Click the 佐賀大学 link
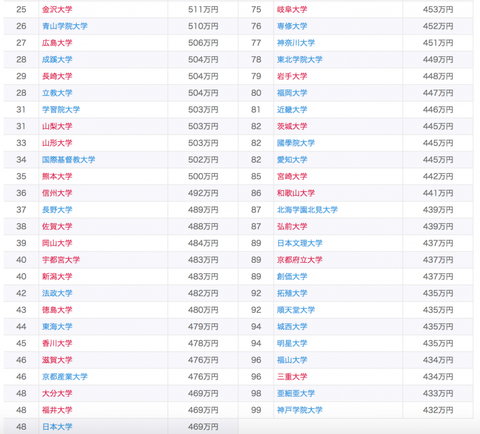Screen dimensions: 480x434 point(57,226)
